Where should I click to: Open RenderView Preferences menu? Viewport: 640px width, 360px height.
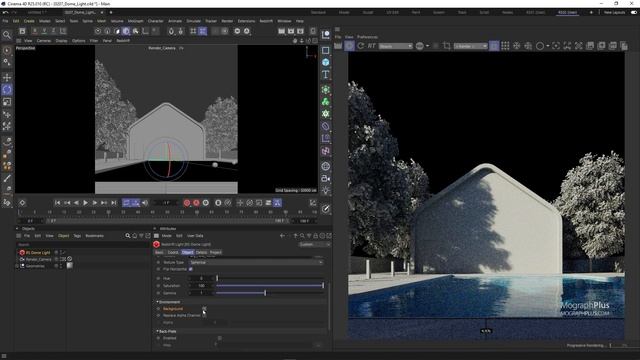[x=367, y=37]
